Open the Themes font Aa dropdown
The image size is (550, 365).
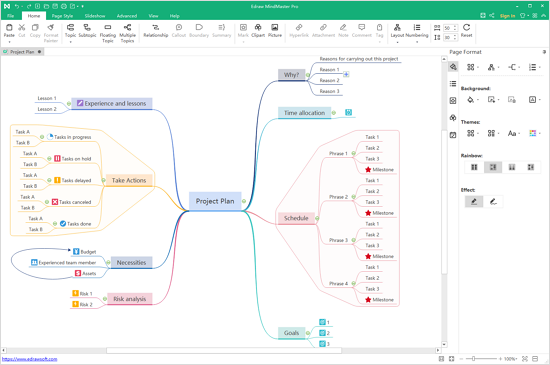[x=514, y=133]
